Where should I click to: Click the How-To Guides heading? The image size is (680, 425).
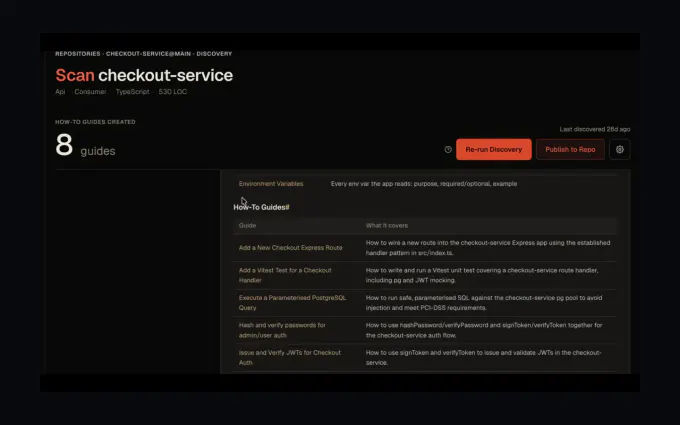(261, 207)
